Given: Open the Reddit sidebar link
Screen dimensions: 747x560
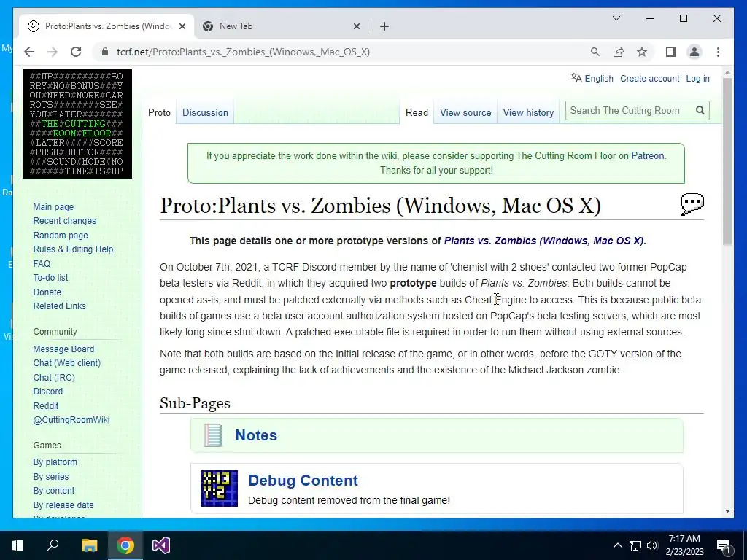Looking at the screenshot, I should [46, 405].
